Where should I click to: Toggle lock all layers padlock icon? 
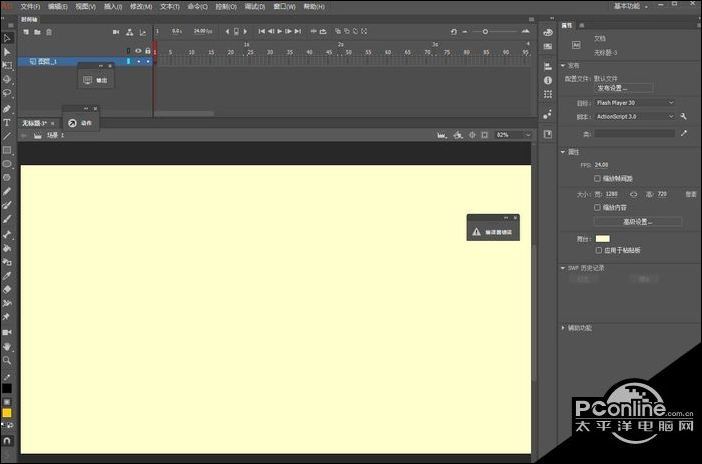(x=148, y=51)
